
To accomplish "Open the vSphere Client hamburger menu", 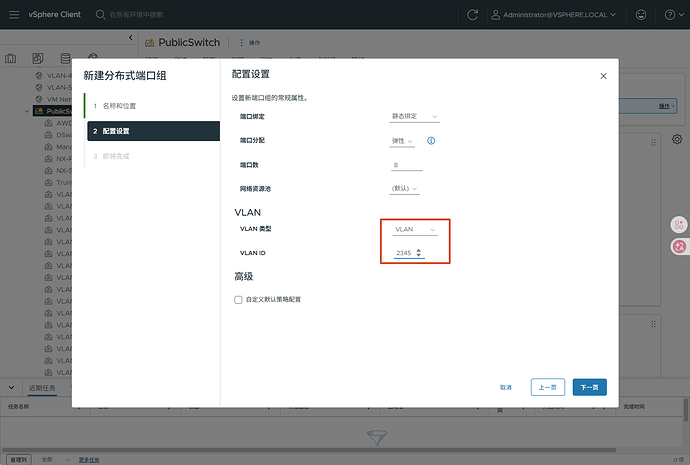I will click(14, 15).
